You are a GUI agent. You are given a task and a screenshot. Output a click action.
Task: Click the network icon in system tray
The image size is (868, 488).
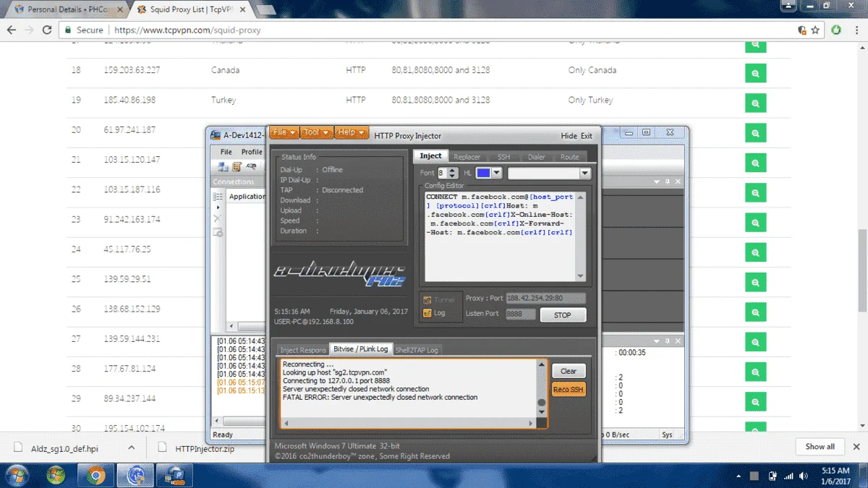pos(788,476)
